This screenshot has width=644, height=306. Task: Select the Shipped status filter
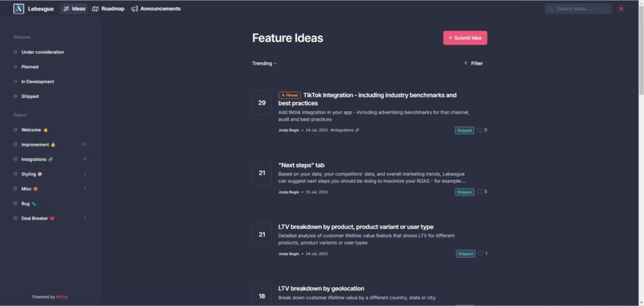coord(30,96)
